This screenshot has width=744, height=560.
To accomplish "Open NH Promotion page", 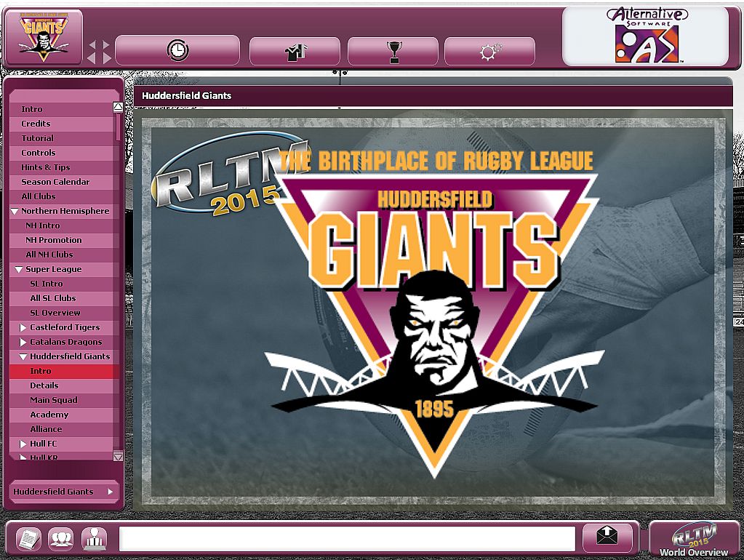I will coord(61,240).
